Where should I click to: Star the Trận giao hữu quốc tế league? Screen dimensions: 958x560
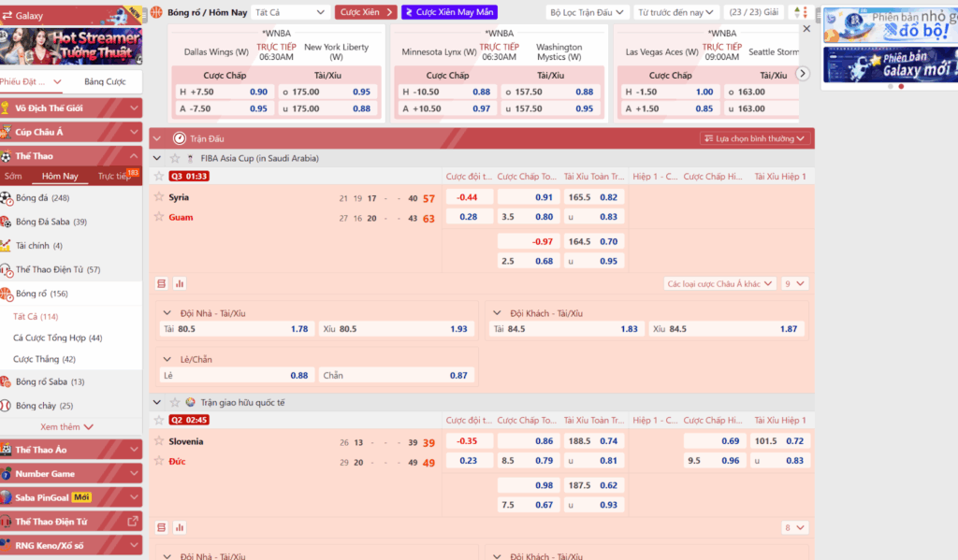tap(175, 402)
